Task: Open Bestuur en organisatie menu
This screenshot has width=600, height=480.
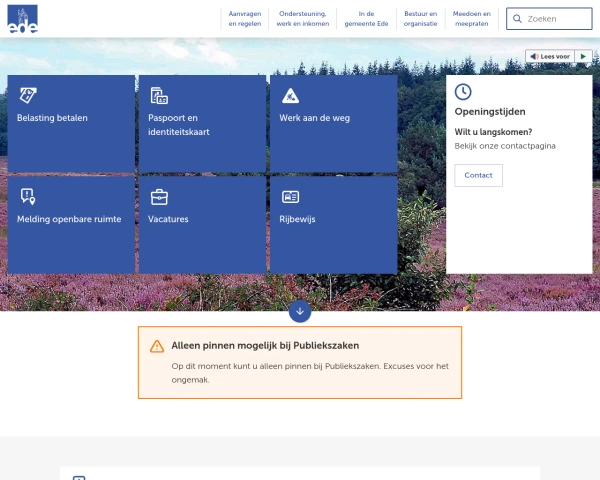Action: tap(421, 19)
